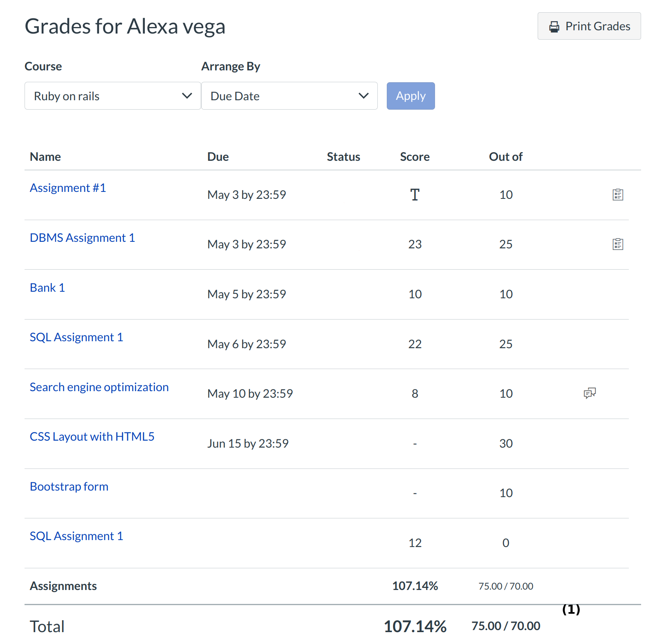Open the DBMS Assignment 1 link
This screenshot has width=646, height=644.
82,238
